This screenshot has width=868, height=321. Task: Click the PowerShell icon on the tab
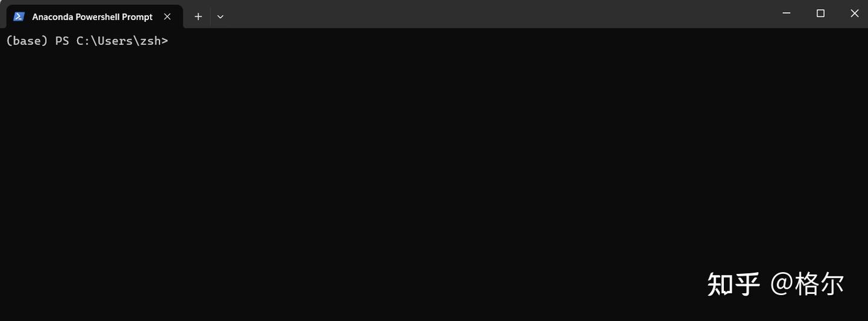point(19,16)
